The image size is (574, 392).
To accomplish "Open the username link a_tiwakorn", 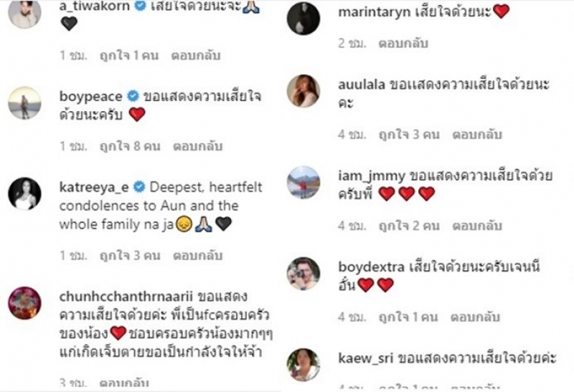I will pos(95,6).
